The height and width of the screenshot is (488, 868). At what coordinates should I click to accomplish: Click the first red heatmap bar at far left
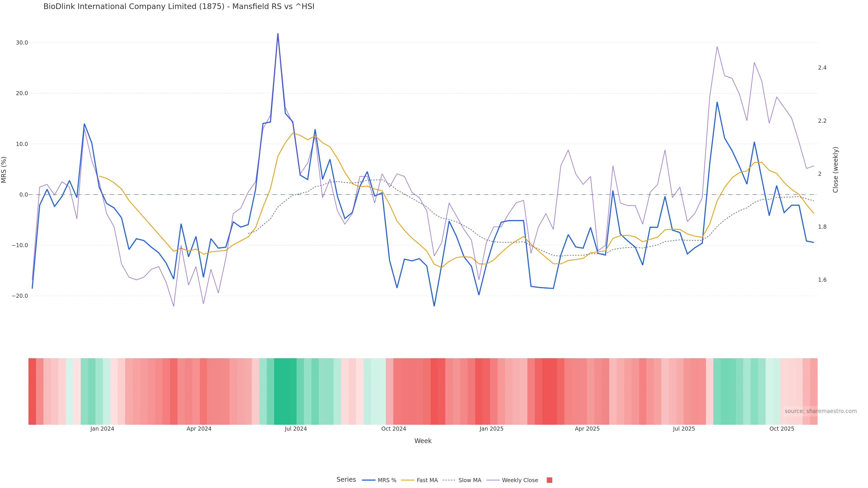click(x=32, y=391)
